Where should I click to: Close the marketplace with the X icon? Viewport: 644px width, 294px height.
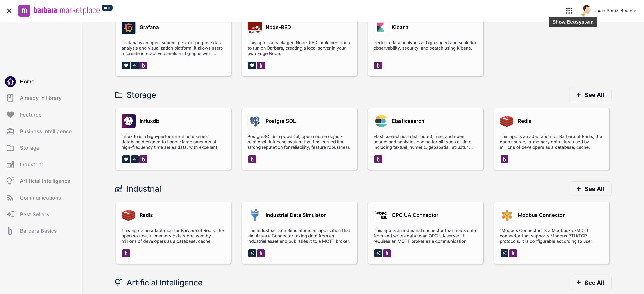coord(9,11)
